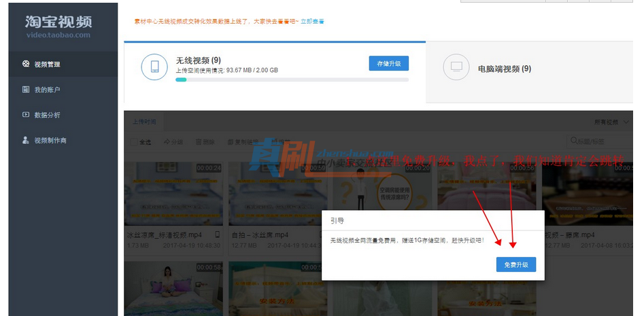Switch to the 无线视频 (9) tab

coord(275,72)
